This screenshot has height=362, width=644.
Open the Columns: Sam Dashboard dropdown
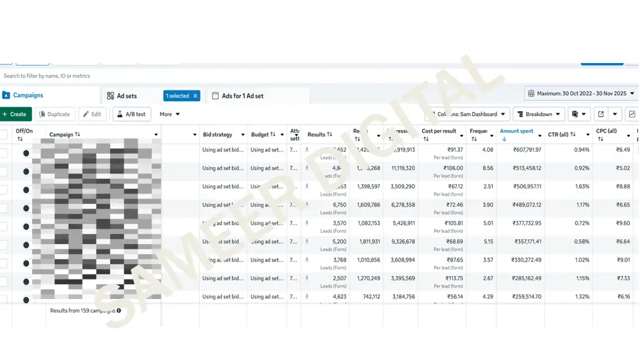(468, 115)
